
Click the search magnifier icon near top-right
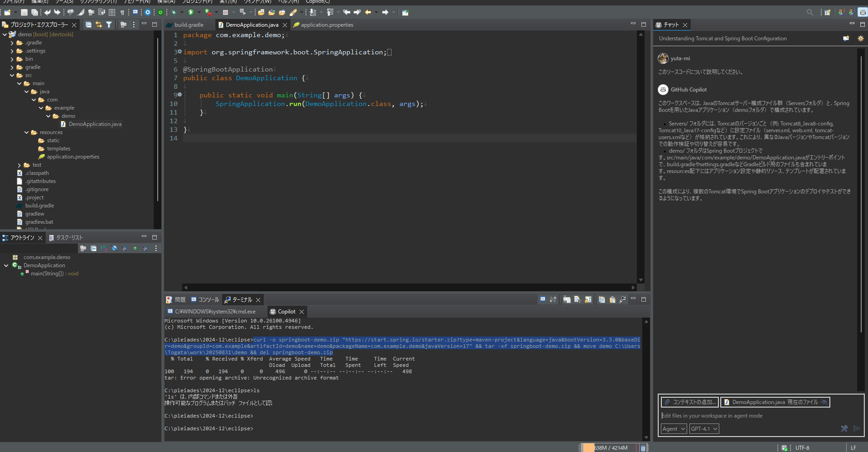810,12
